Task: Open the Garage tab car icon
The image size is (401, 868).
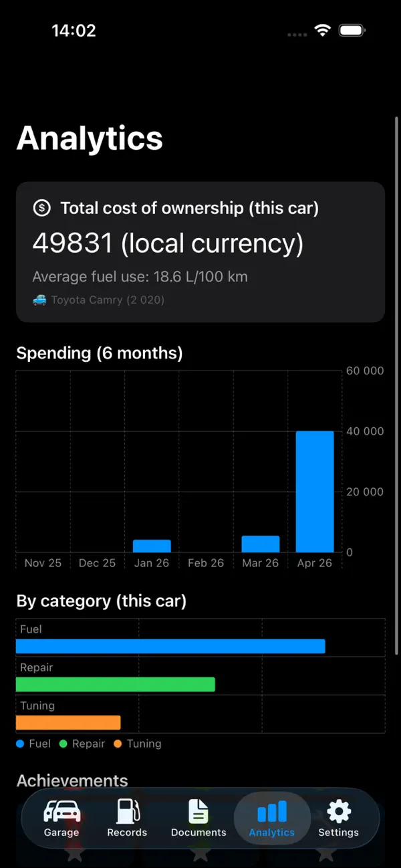Action: click(x=61, y=811)
